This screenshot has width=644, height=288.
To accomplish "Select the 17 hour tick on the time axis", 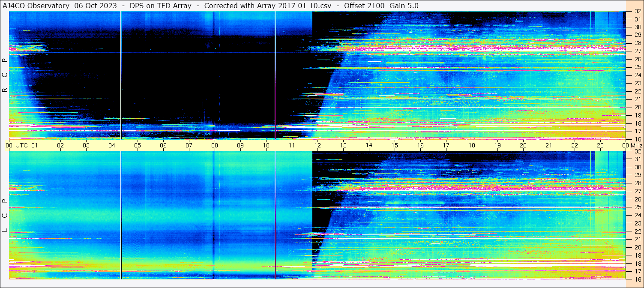I will pyautogui.click(x=446, y=145).
